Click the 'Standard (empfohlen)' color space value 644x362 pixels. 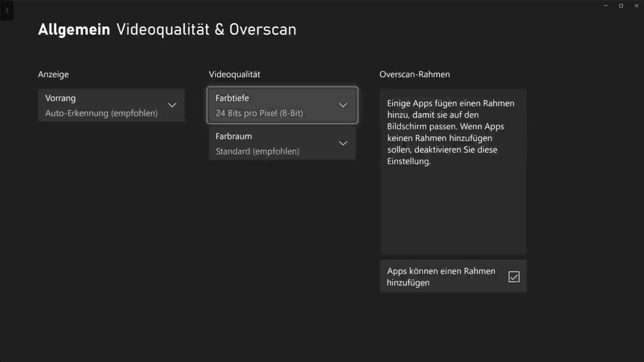point(257,152)
